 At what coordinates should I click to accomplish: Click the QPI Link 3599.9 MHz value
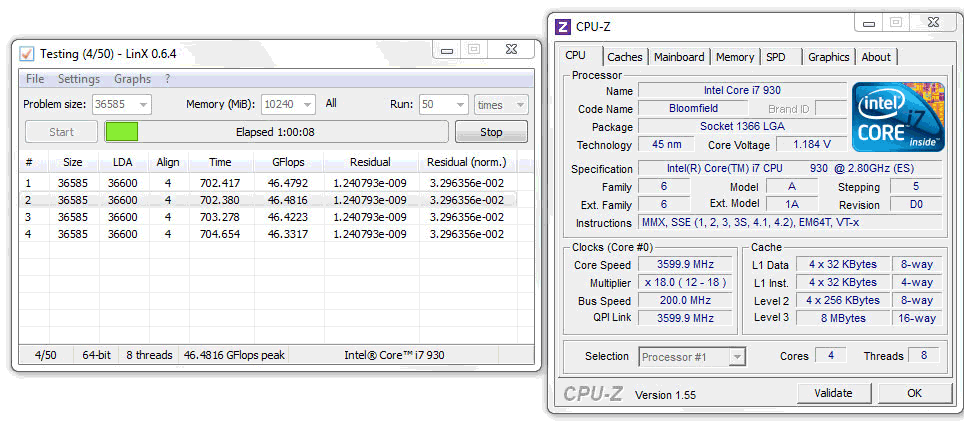(685, 318)
